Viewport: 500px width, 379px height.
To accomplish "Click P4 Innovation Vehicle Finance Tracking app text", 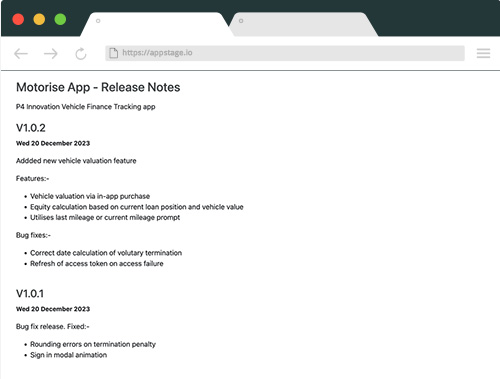I will pyautogui.click(x=86, y=107).
